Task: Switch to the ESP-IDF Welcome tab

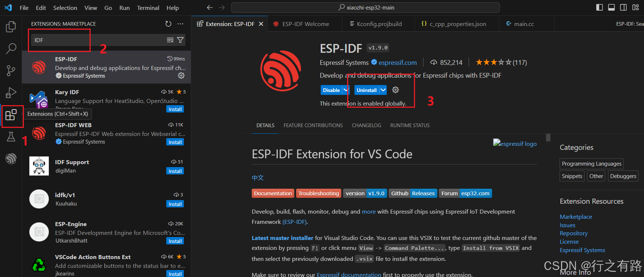Action: 305,24
